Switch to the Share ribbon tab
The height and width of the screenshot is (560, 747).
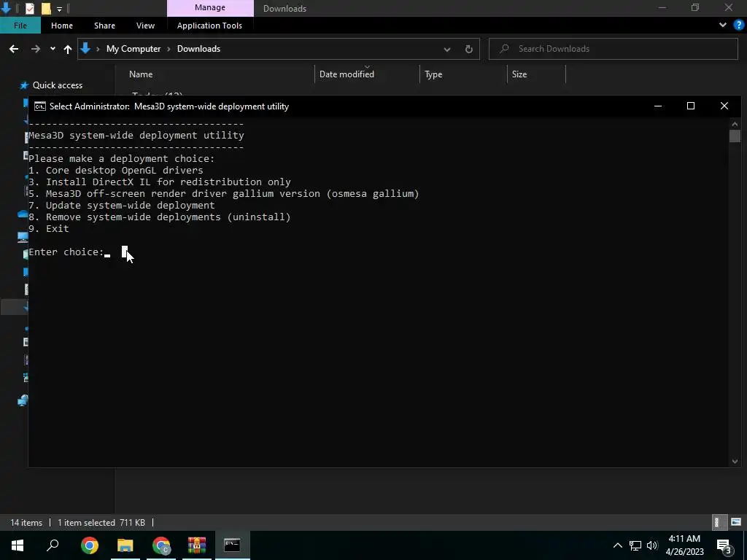click(104, 26)
